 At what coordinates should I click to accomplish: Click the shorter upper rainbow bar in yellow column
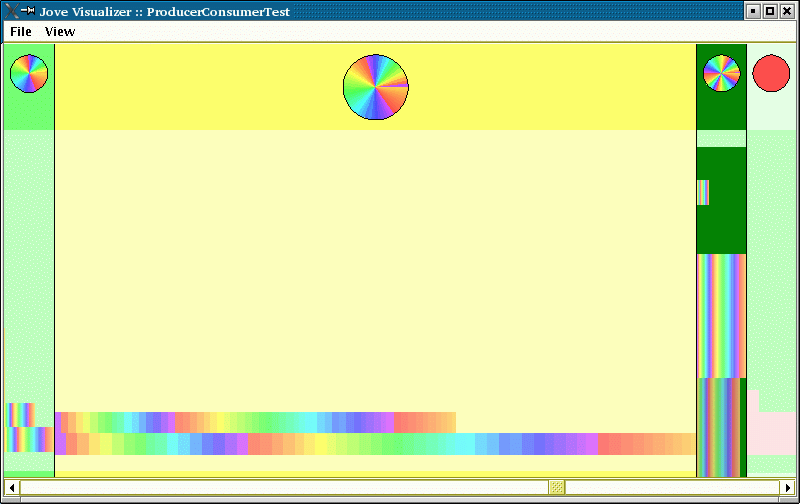(x=255, y=422)
